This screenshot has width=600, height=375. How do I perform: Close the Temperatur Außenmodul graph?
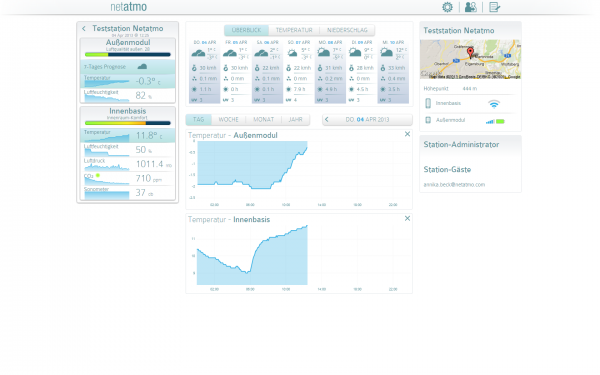tap(407, 134)
